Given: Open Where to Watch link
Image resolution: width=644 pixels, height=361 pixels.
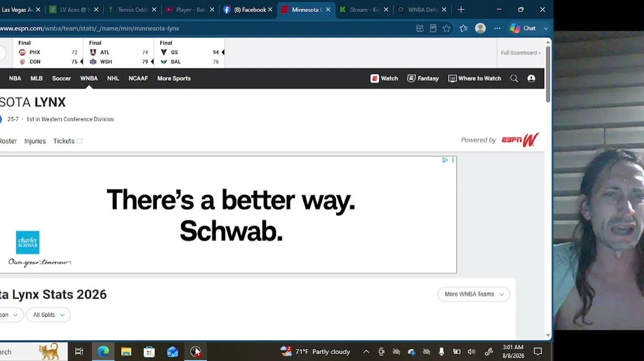Looking at the screenshot, I should [x=474, y=78].
